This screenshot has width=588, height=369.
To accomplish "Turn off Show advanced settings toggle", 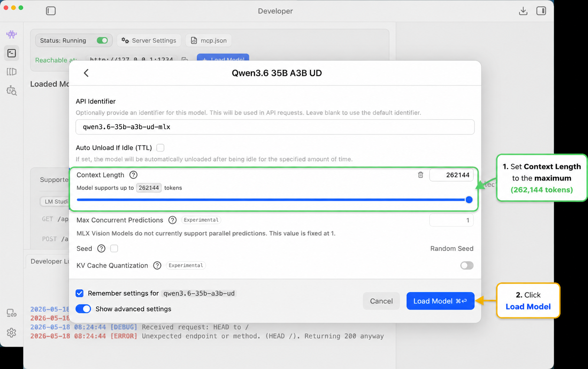I will 83,309.
